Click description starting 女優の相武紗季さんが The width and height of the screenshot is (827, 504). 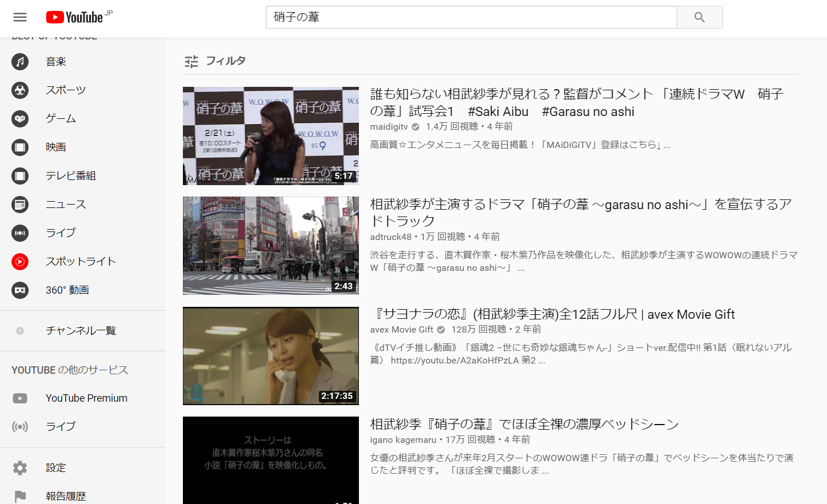click(x=581, y=464)
